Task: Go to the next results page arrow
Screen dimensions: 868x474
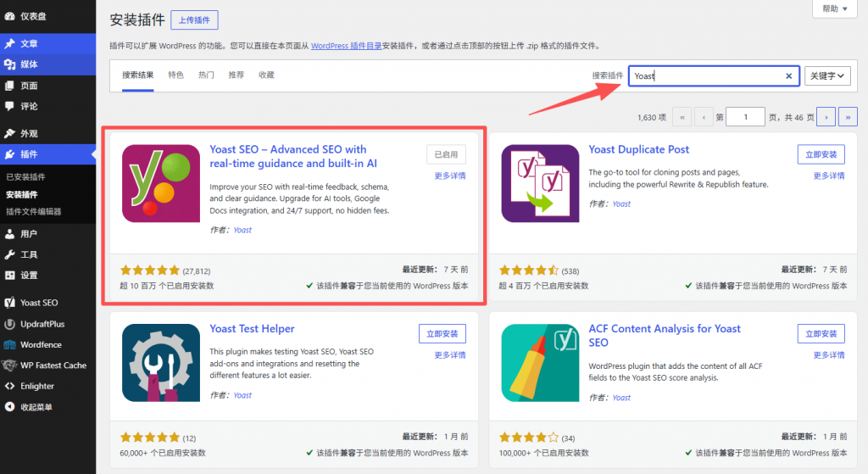Action: click(x=826, y=117)
